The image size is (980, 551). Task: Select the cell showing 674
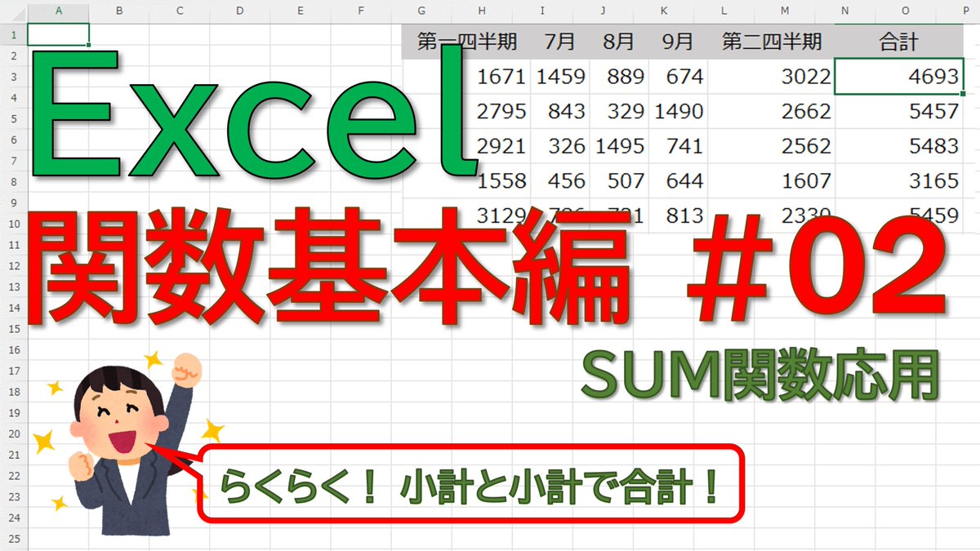[x=679, y=77]
